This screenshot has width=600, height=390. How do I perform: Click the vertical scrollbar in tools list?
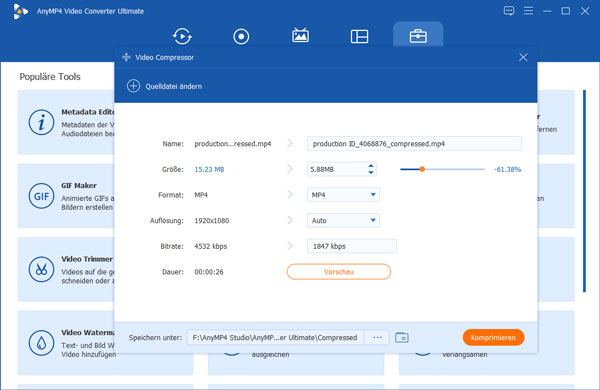(584, 191)
